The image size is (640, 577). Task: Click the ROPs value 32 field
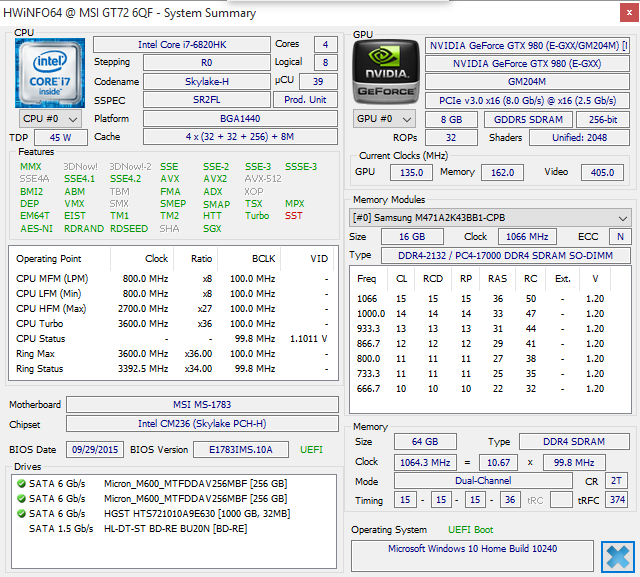451,138
